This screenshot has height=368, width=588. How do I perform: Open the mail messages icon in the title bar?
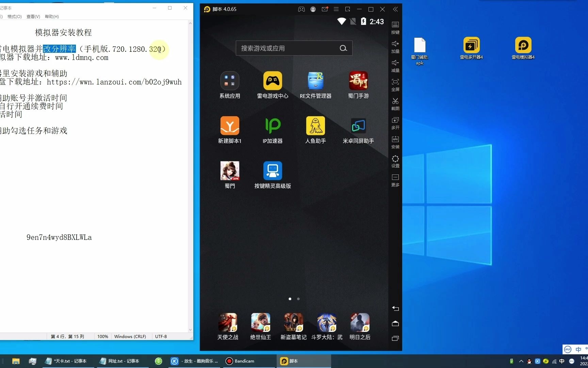point(325,9)
